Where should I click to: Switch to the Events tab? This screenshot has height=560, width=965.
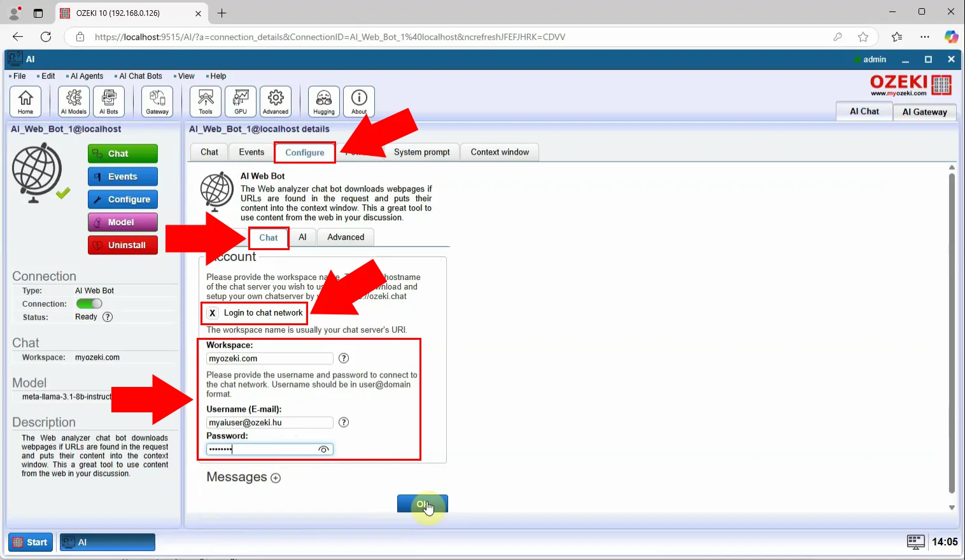coord(251,152)
